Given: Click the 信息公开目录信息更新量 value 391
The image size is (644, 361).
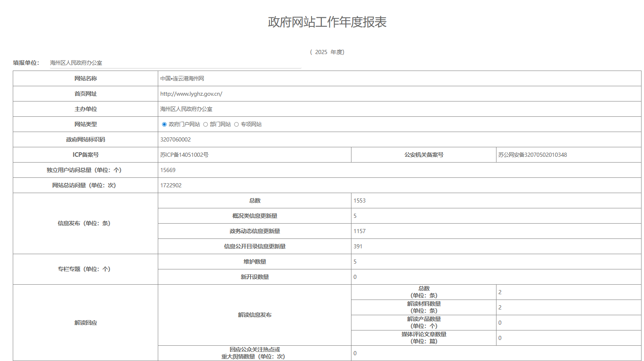Looking at the screenshot, I should click(358, 246).
